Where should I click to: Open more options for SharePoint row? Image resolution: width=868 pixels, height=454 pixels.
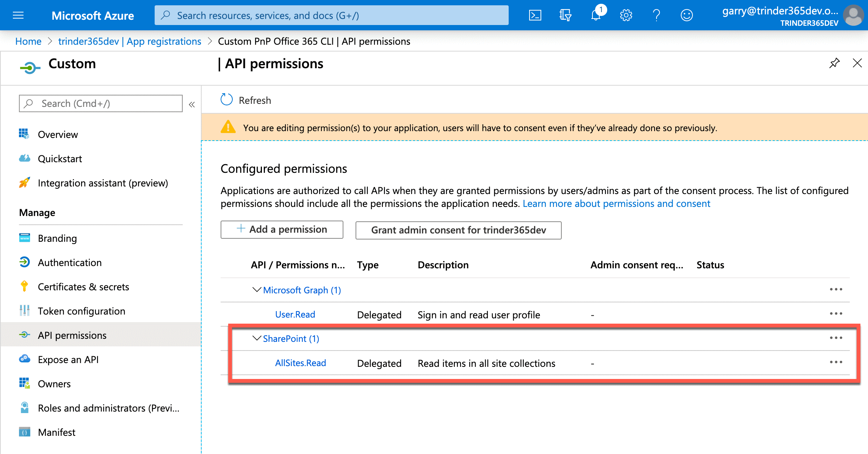click(836, 338)
